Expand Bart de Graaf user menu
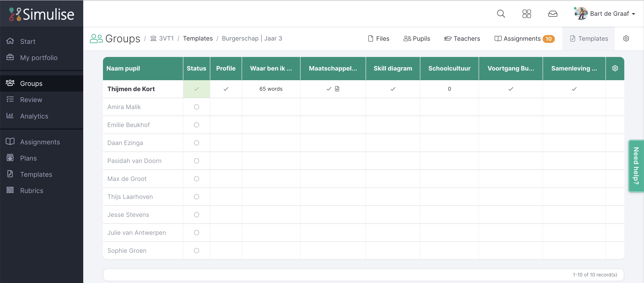Screen dimensions: 644x283 [x=605, y=14]
